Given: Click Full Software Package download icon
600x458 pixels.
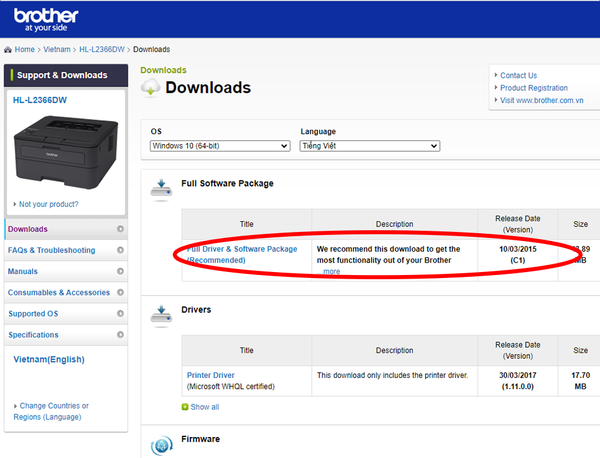Looking at the screenshot, I should (x=161, y=189).
